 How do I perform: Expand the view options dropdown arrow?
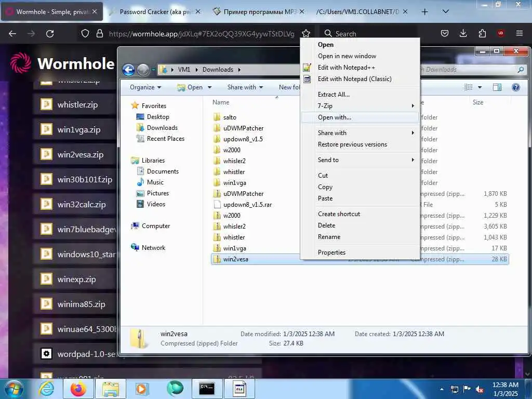click(480, 87)
